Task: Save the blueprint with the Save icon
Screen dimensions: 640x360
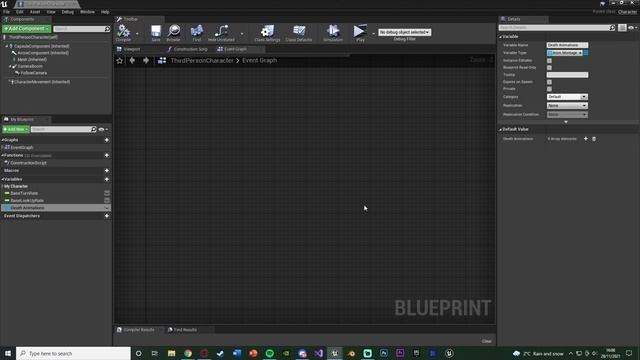Action: [x=156, y=32]
